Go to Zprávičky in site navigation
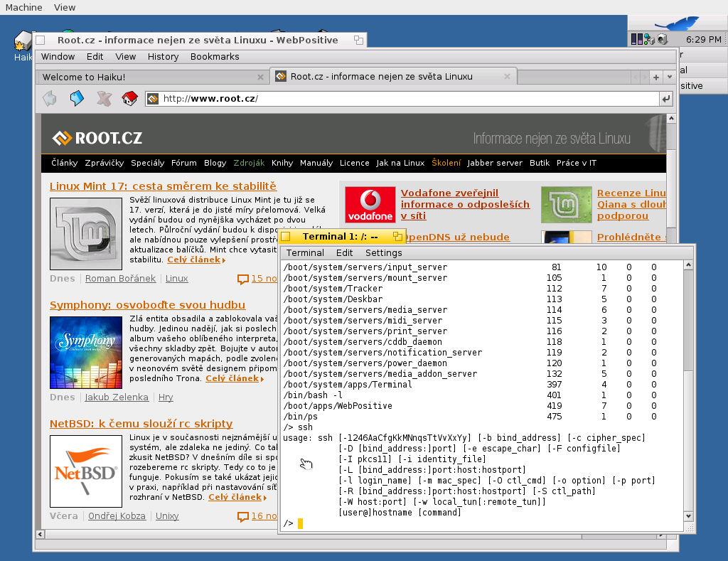 105,163
